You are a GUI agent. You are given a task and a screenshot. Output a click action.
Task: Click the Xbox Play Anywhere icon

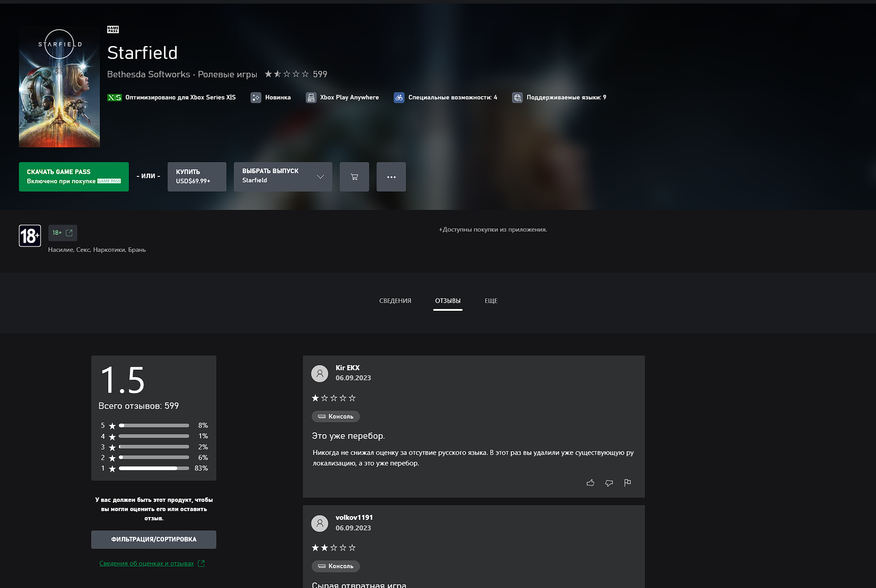pyautogui.click(x=311, y=98)
